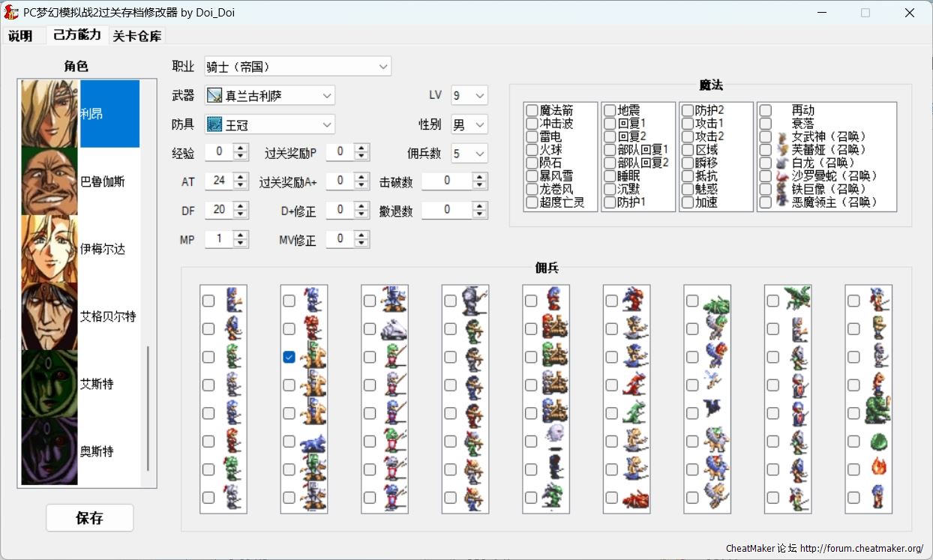Enable the 火球 magic checkbox
Viewport: 933px width, 560px height.
(532, 150)
